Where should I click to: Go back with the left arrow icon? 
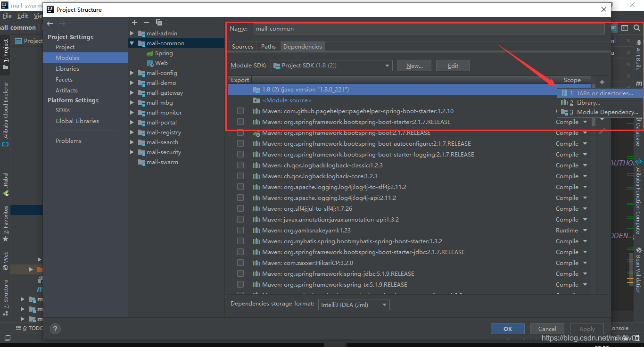pos(50,24)
